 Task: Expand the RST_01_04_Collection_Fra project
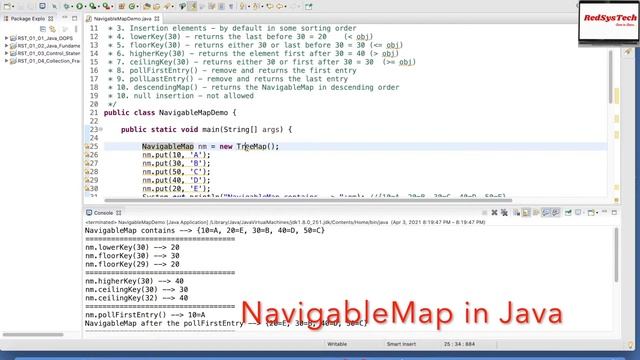(x=6, y=61)
